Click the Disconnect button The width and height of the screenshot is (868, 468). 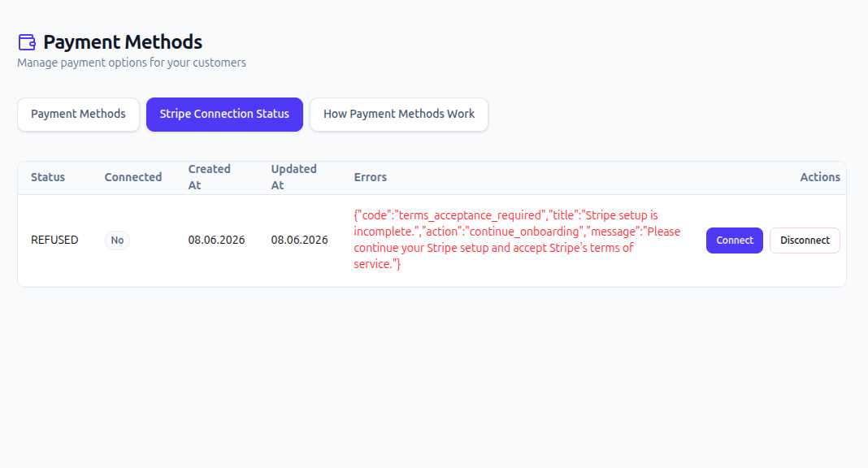coord(805,240)
